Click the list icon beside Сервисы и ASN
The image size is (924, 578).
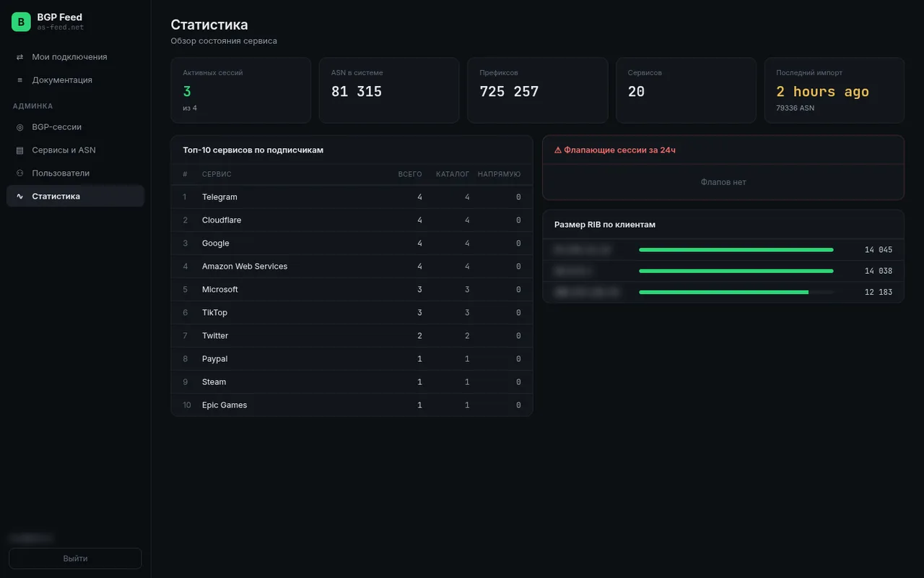[x=19, y=150]
